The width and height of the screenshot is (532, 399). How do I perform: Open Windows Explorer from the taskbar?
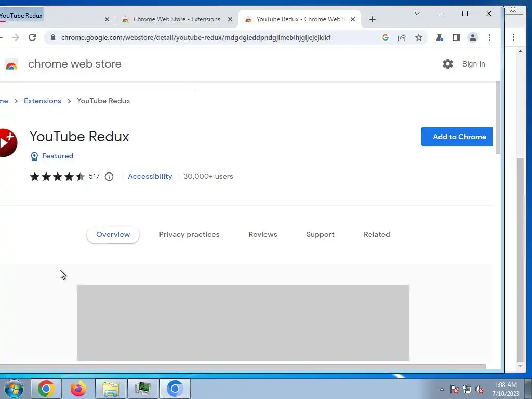pyautogui.click(x=111, y=389)
